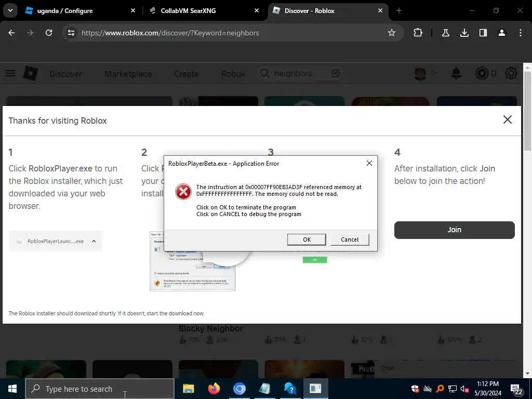The height and width of the screenshot is (399, 532).
Task: Close the Thanks for visiting Roblox panel
Action: point(507,119)
